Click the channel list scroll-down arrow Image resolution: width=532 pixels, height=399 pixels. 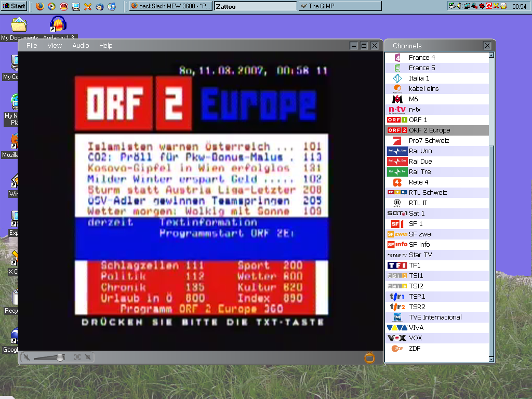click(491, 359)
